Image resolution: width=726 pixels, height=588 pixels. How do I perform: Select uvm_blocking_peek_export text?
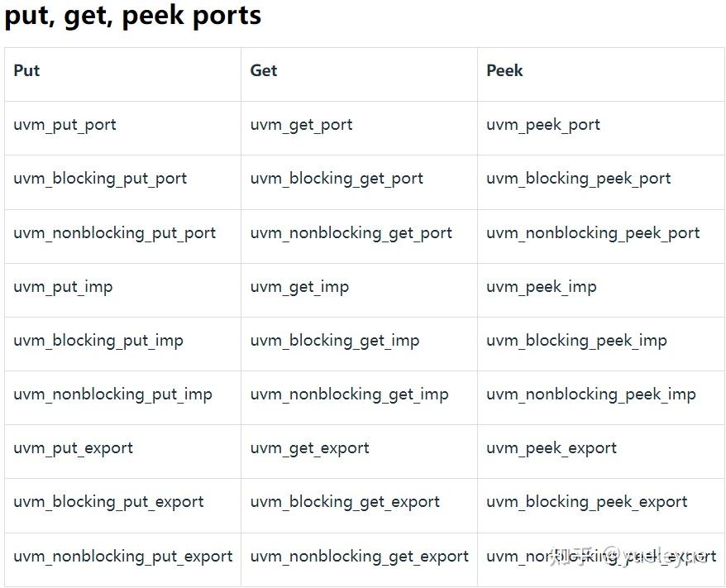[x=586, y=502]
